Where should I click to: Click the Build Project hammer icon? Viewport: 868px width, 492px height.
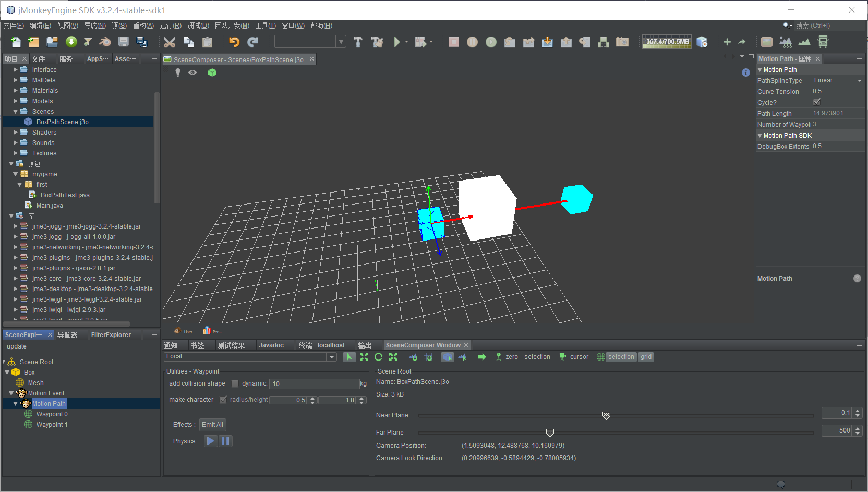(358, 42)
